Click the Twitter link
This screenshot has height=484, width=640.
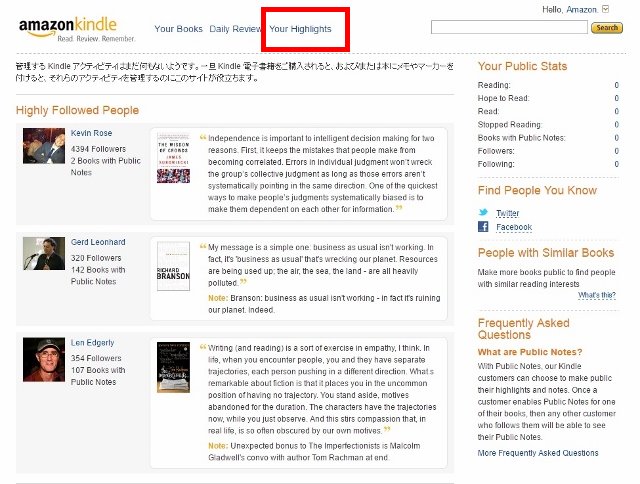[507, 213]
